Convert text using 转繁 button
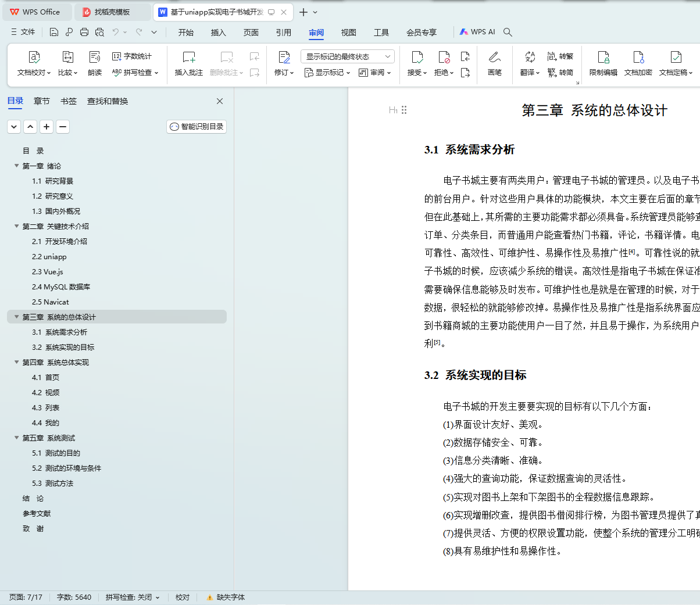This screenshot has width=700, height=605. point(560,56)
